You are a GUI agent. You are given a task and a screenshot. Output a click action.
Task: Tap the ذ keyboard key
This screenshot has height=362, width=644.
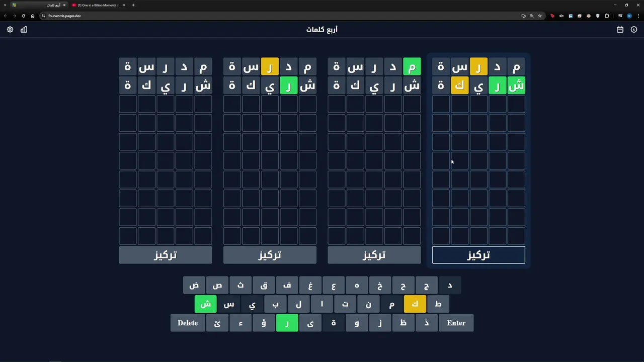coord(426,323)
